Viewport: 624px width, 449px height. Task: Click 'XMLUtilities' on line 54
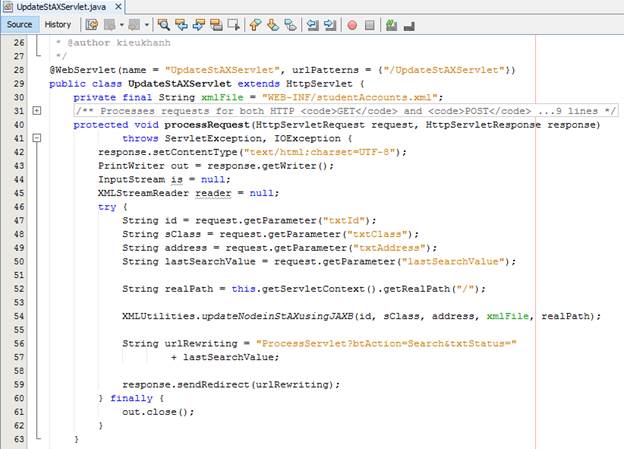pos(158,316)
